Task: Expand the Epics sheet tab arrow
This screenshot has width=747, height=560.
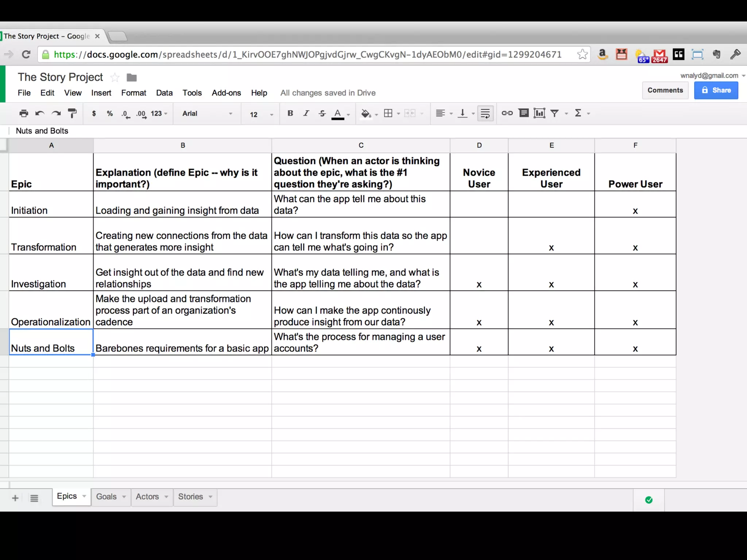Action: coord(84,496)
